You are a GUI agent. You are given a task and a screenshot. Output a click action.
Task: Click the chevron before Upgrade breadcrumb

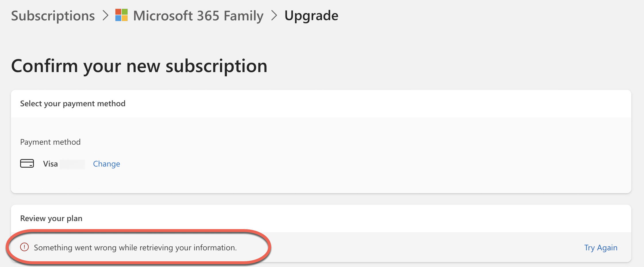click(274, 16)
